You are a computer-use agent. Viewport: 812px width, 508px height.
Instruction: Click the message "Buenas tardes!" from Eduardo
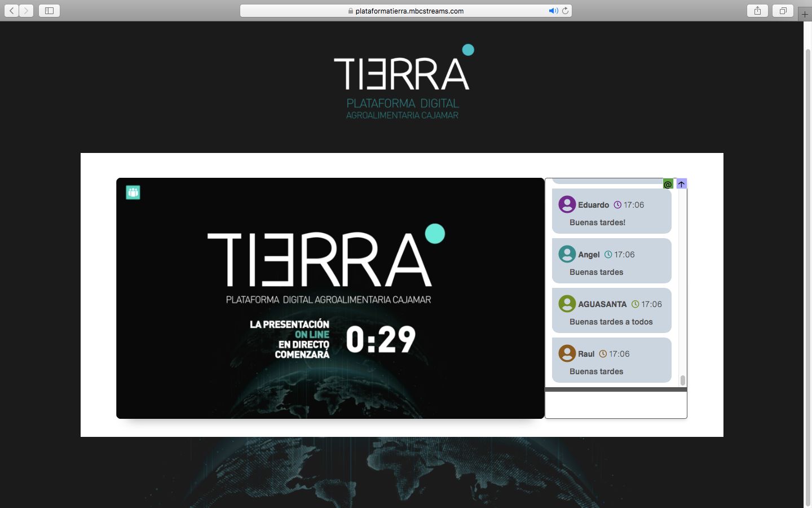(597, 222)
